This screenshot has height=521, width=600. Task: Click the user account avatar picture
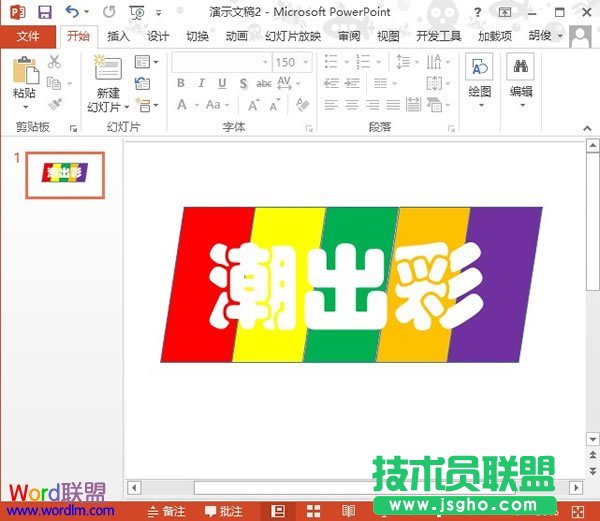(581, 36)
